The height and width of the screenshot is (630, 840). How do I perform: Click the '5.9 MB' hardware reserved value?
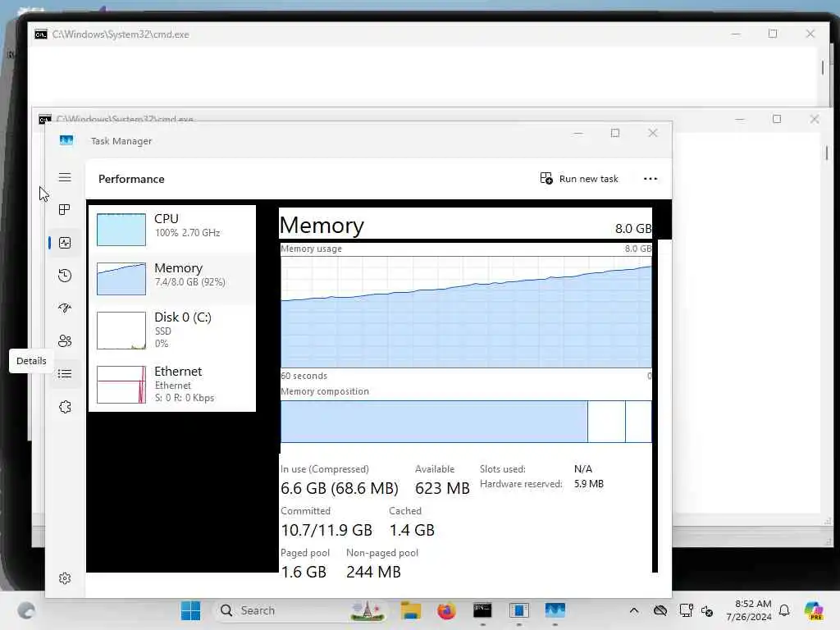click(x=589, y=484)
